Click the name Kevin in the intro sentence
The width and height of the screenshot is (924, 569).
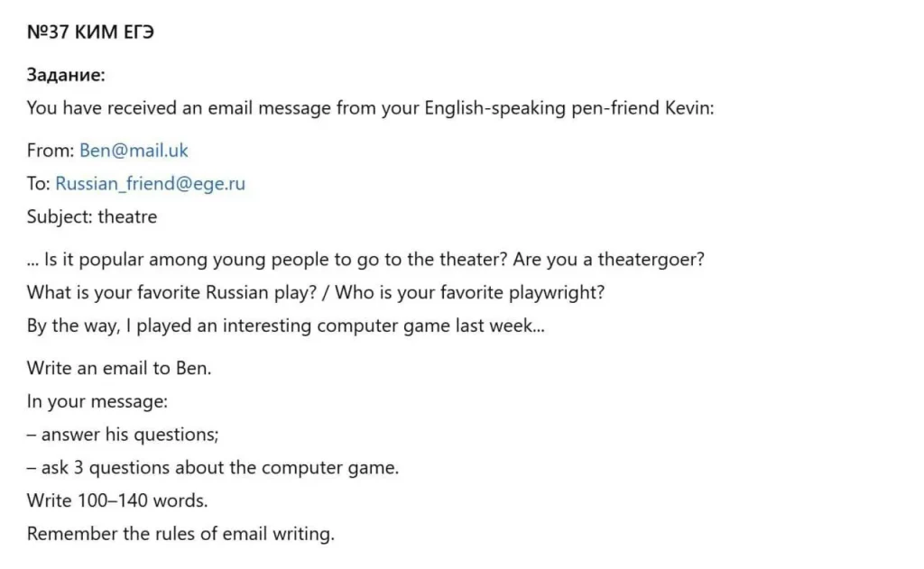point(689,108)
